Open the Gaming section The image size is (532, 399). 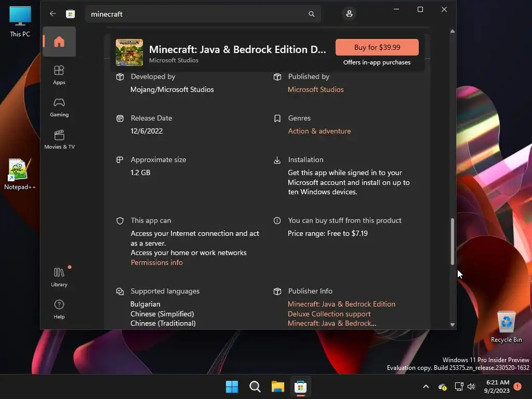(59, 107)
